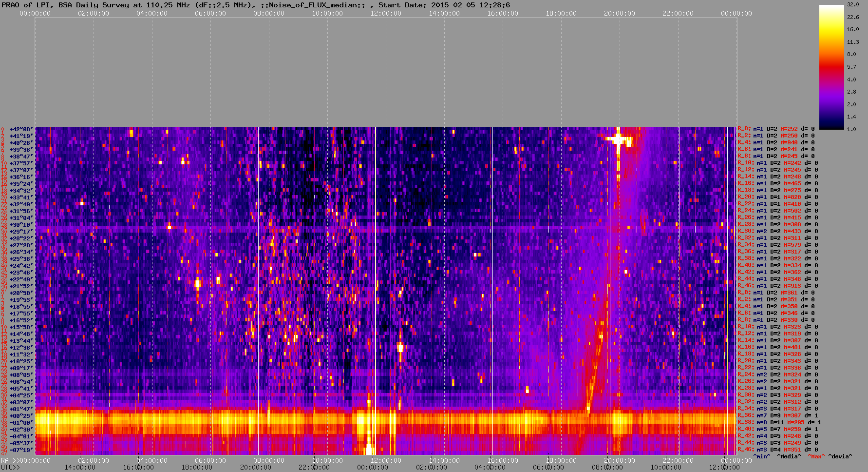The image size is (868, 472).
Task: Click the +12°38' declination label
Action: tap(21, 348)
